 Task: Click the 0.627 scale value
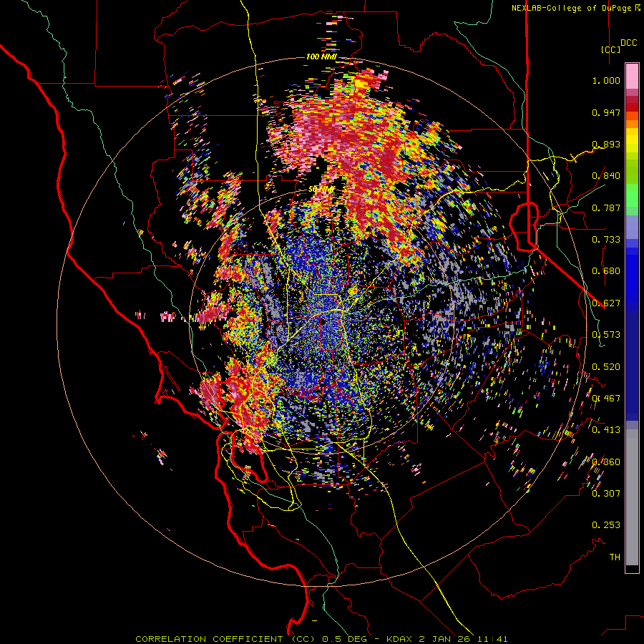(606, 303)
